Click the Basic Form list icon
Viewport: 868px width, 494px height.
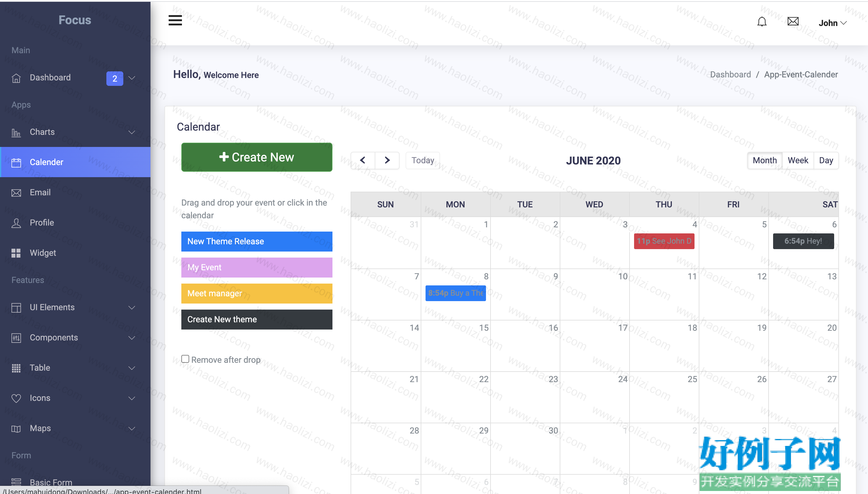(x=16, y=482)
